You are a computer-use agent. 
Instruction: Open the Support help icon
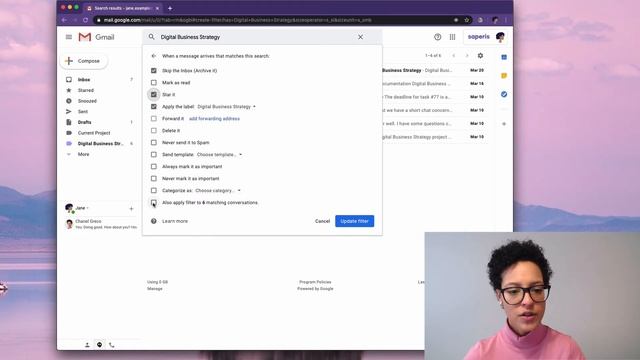coord(438,37)
